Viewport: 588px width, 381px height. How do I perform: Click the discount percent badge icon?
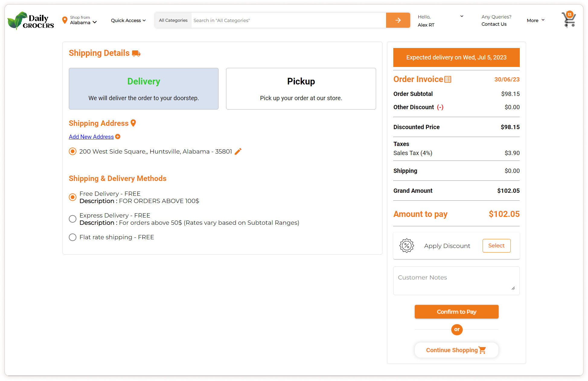coord(407,246)
